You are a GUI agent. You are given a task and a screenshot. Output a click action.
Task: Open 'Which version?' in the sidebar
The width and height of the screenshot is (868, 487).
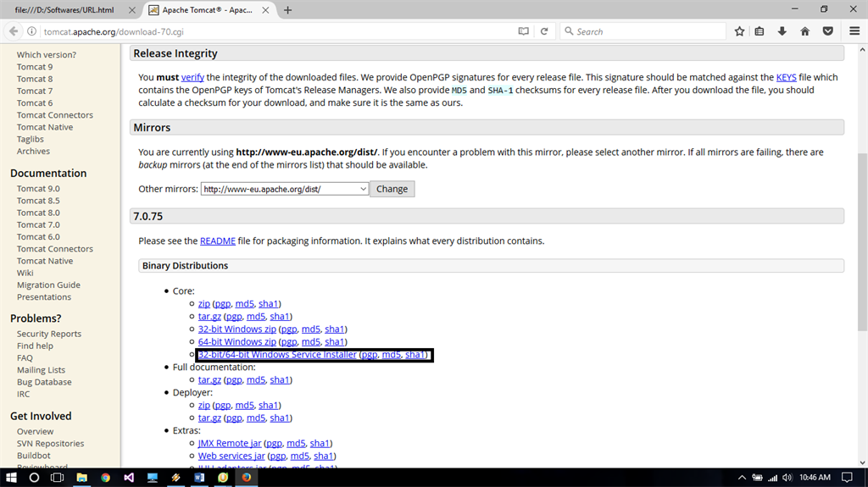(47, 55)
